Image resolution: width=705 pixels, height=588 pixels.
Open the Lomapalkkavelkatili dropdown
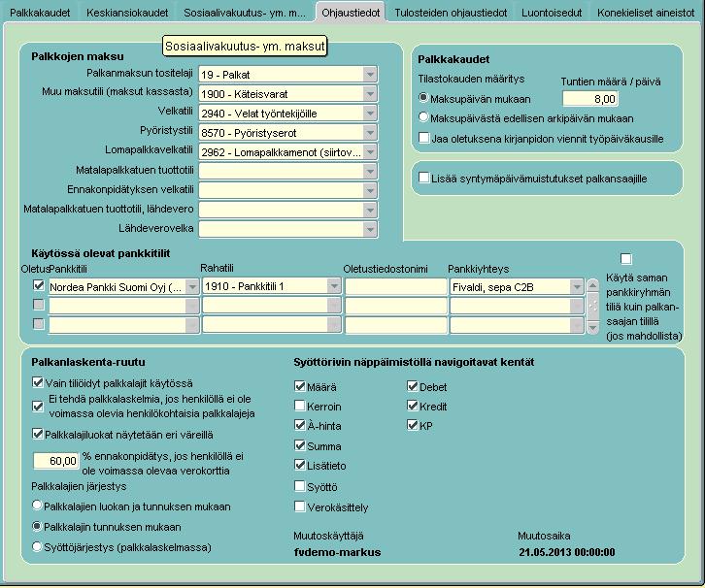point(370,151)
